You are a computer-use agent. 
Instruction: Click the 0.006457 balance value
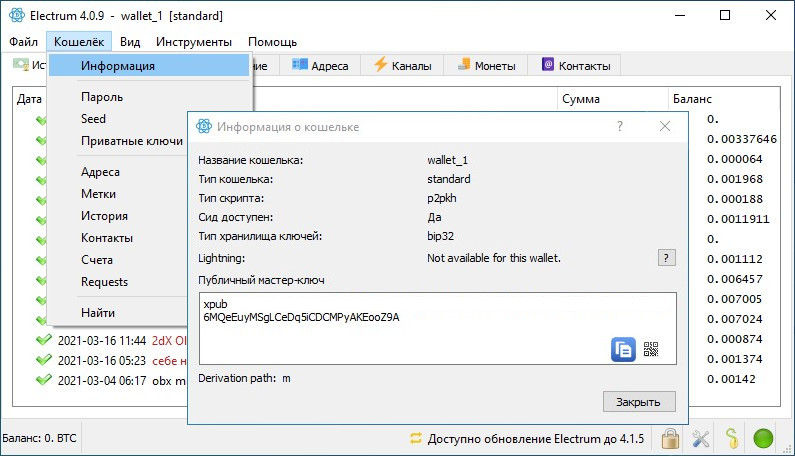pos(735,279)
